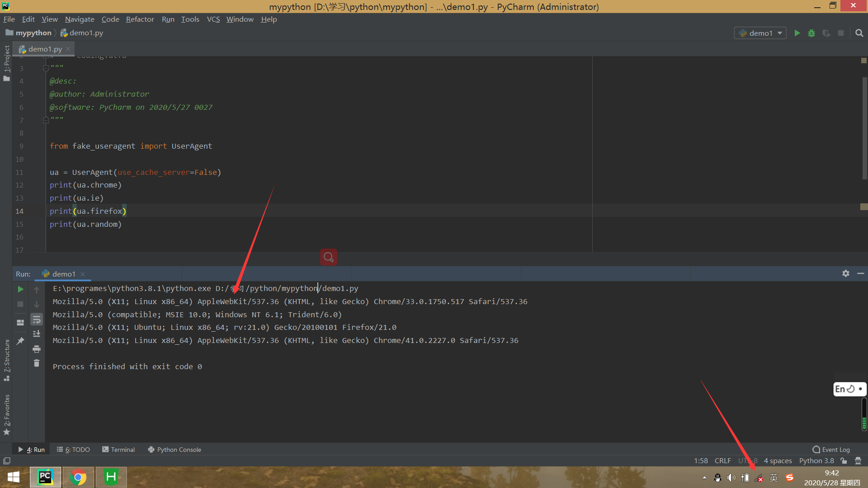The image size is (868, 488).
Task: Open Python 3.8 interpreter selector
Action: tap(816, 461)
